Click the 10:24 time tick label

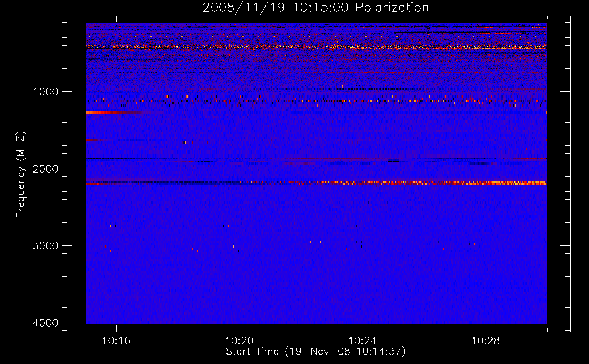(x=363, y=341)
